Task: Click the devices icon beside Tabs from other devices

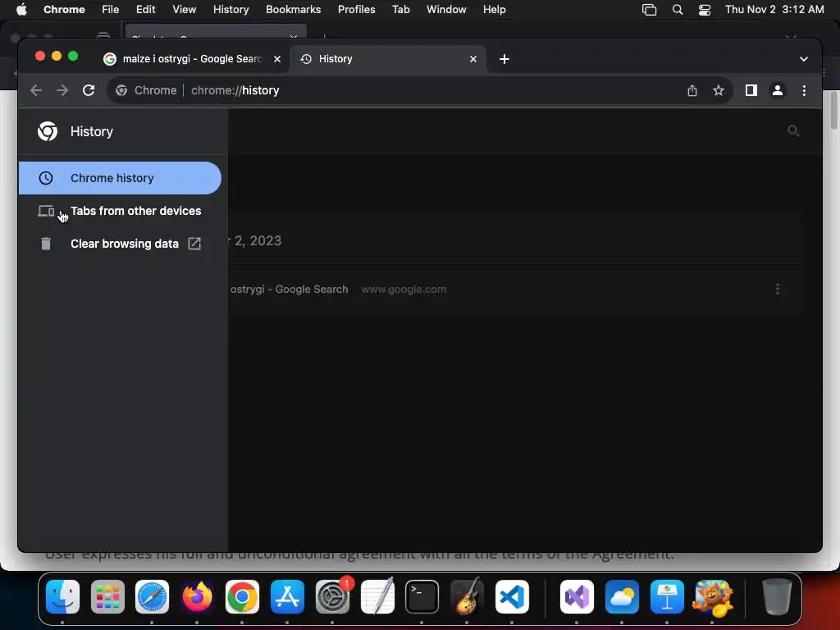Action: coord(46,211)
